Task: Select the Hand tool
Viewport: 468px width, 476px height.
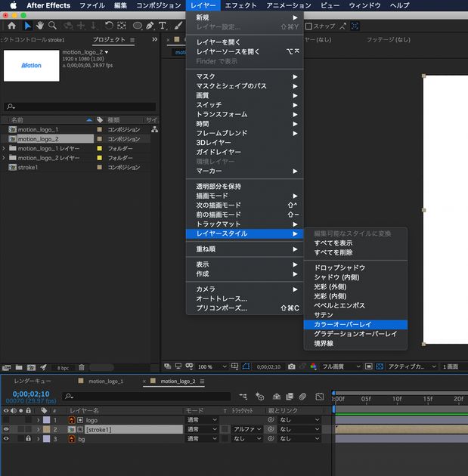Action: click(x=40, y=26)
